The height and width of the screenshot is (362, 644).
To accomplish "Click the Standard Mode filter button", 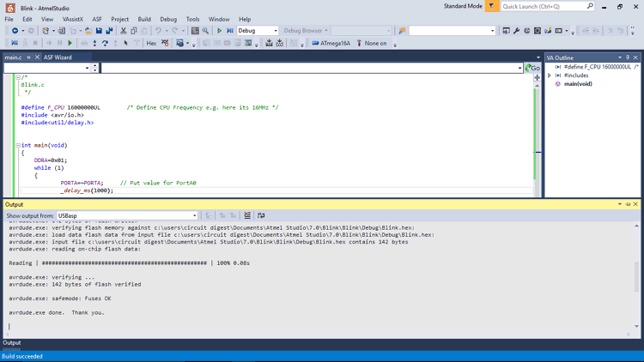I will tap(492, 6).
